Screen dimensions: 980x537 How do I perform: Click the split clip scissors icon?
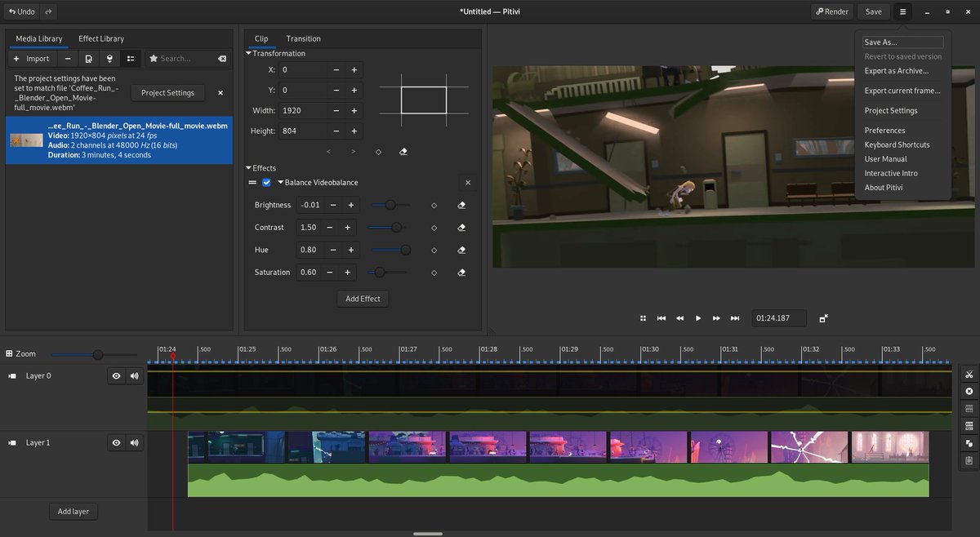click(969, 375)
